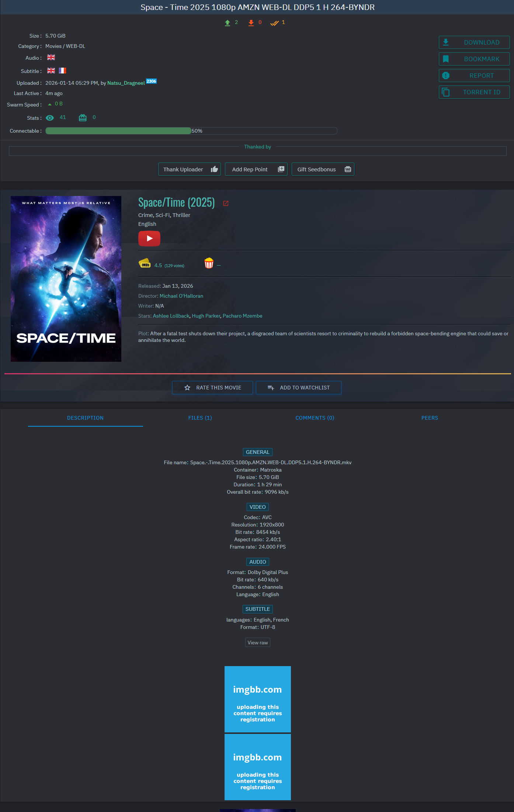Click the SUBTITLE section label
This screenshot has width=514, height=812.
point(258,609)
